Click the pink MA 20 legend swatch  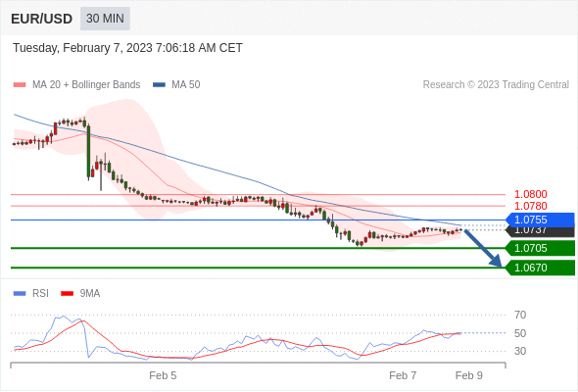20,85
